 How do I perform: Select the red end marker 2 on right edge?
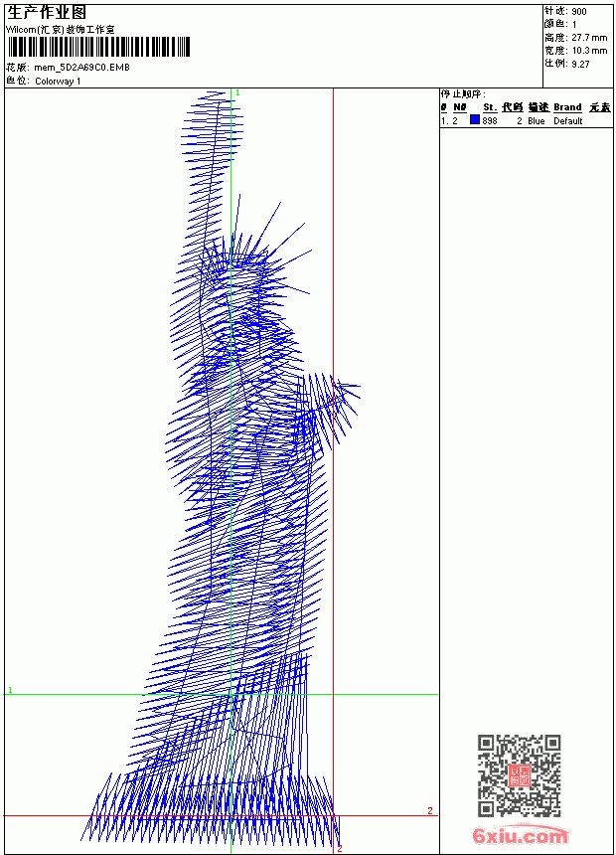pos(430,811)
